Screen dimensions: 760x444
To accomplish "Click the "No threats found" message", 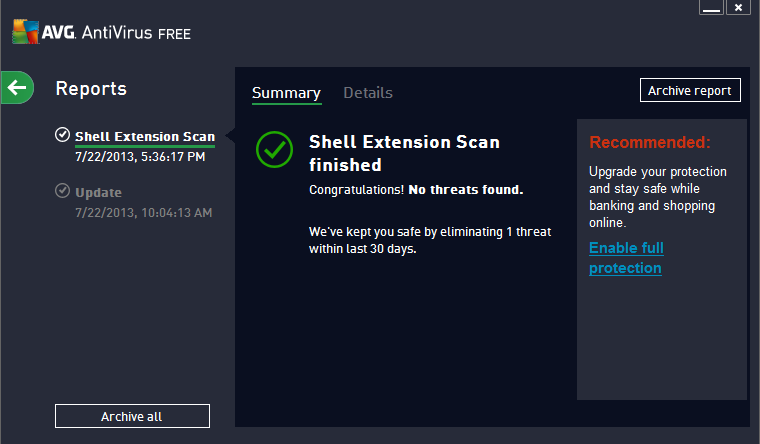I will click(465, 189).
